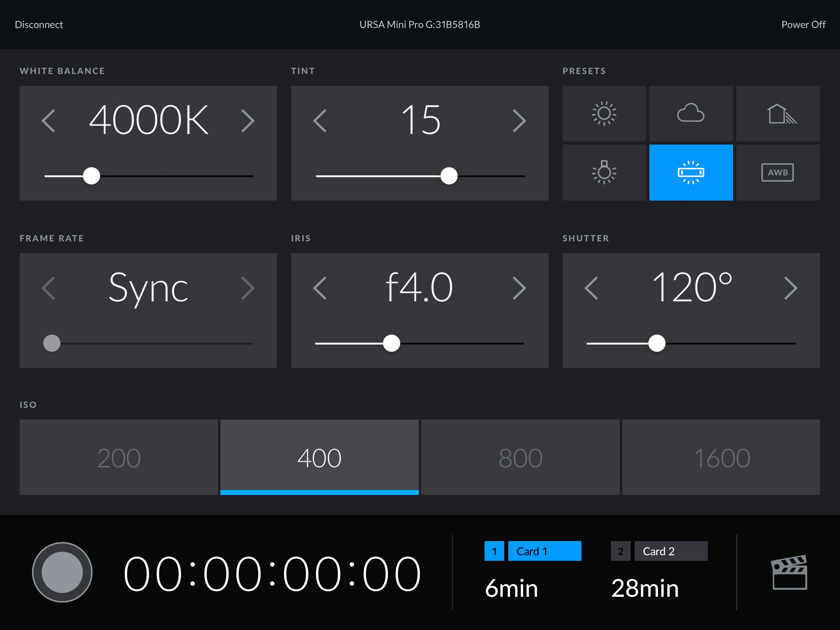Activate the AWB auto white balance preset

(778, 172)
